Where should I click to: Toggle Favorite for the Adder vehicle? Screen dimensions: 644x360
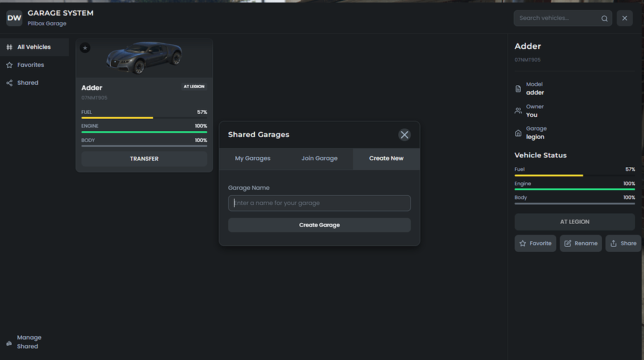click(535, 243)
